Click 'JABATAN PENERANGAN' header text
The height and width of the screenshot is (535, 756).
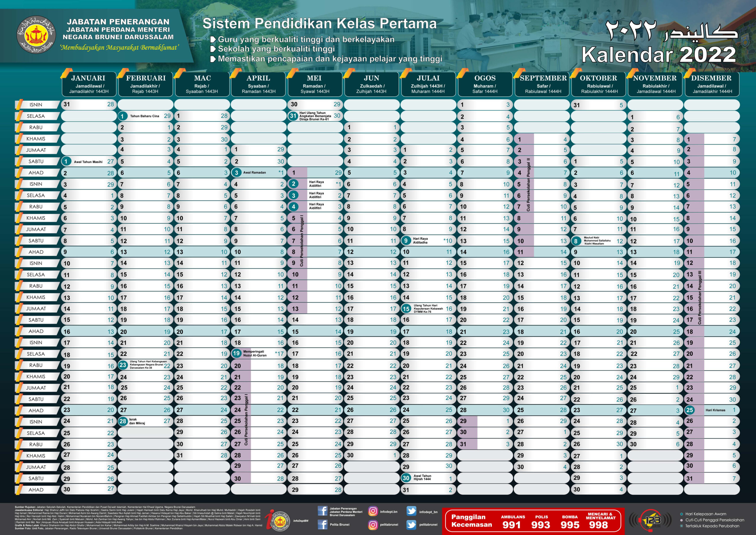click(x=118, y=22)
